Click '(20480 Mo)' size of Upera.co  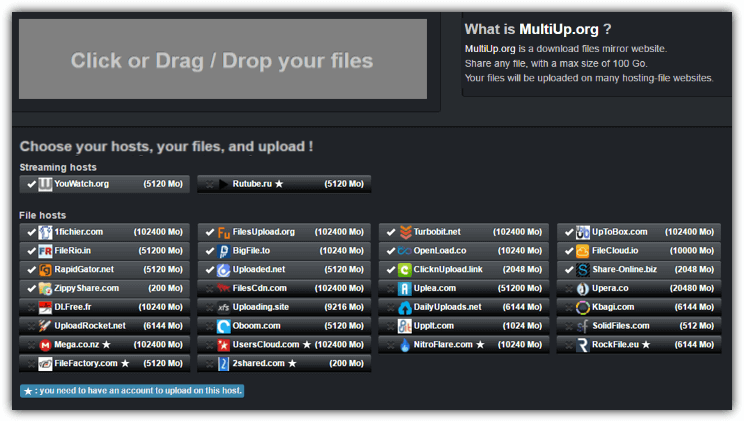pyautogui.click(x=691, y=288)
